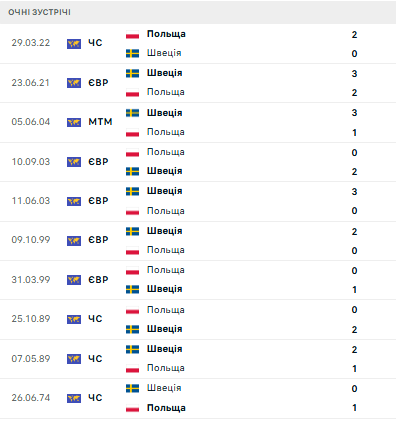
Task: Select the МТМ competition label
Action: point(100,122)
